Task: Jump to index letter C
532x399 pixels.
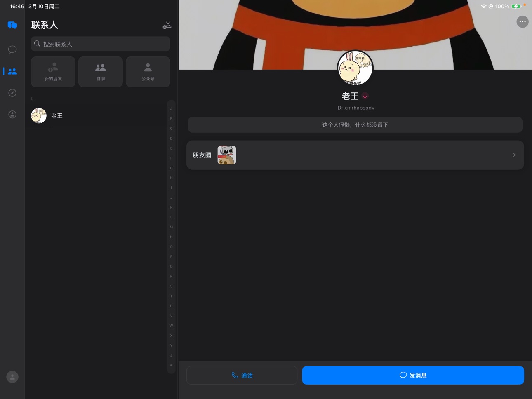Action: [x=171, y=129]
